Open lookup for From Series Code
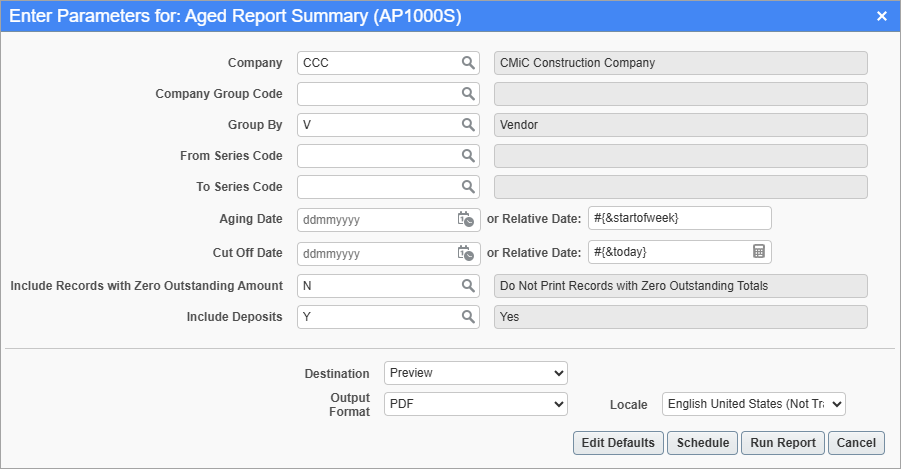The height and width of the screenshot is (469, 901). tap(468, 156)
